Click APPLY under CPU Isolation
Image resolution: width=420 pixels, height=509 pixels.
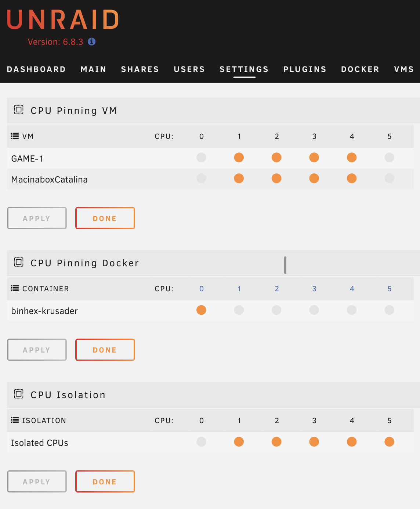(x=37, y=481)
